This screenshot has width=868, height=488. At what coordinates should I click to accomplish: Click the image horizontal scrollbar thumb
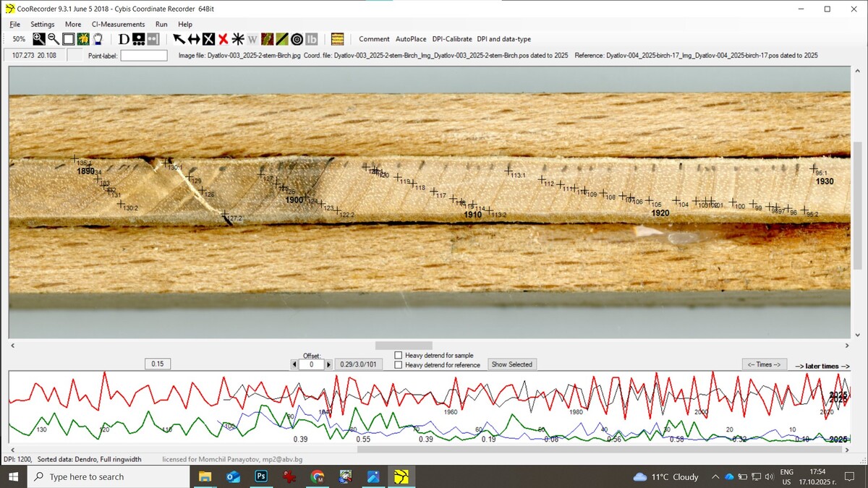tap(404, 346)
